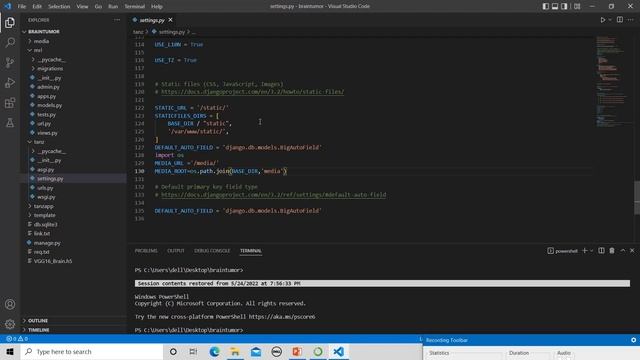
Task: Open admin.py in the explorer
Action: pos(48,87)
